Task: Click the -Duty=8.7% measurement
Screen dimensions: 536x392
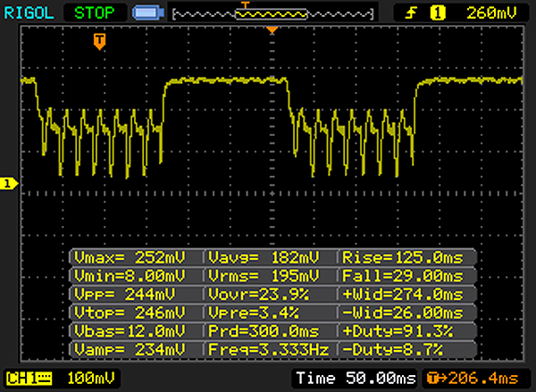Action: pyautogui.click(x=393, y=350)
